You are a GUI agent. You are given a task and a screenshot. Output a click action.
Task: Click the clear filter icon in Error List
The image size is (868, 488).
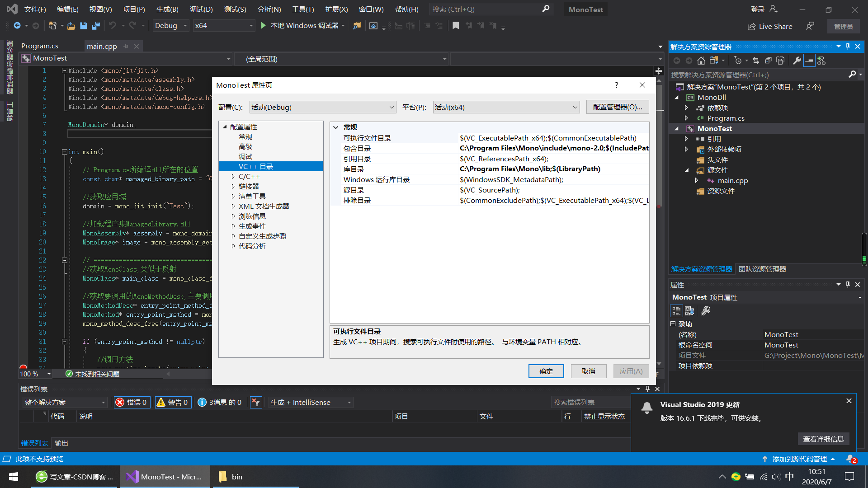coord(256,402)
